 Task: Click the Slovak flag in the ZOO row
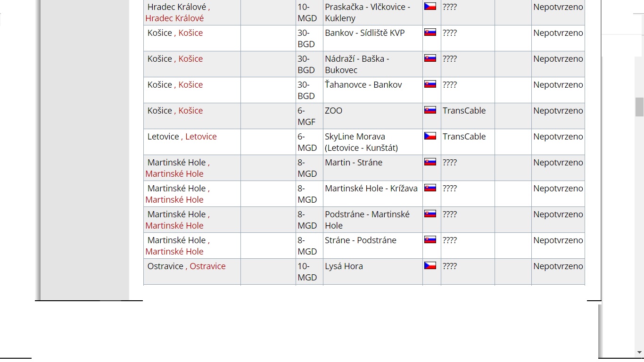430,110
